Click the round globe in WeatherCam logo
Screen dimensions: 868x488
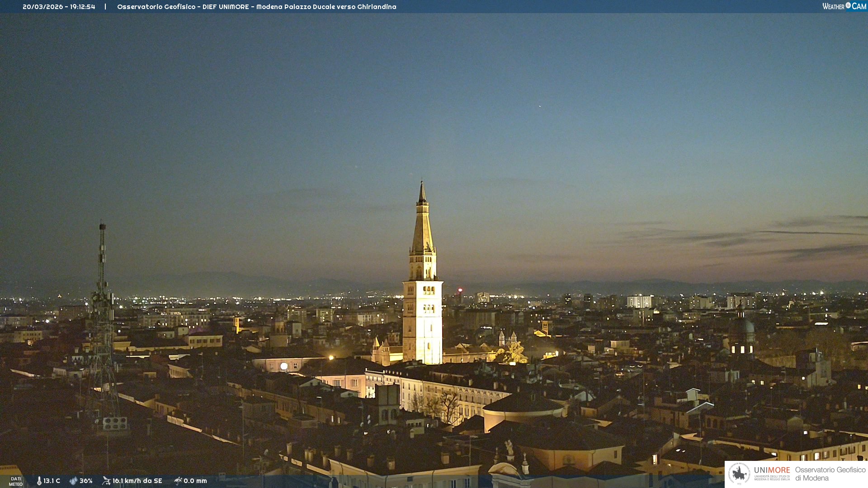pyautogui.click(x=848, y=5)
